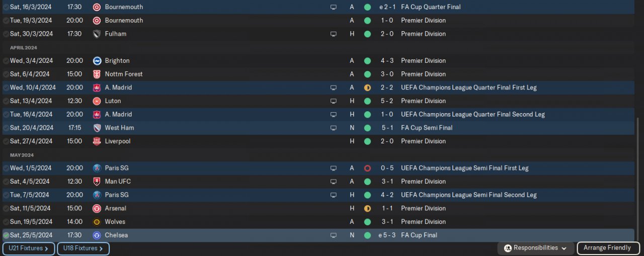Image resolution: width=644 pixels, height=256 pixels.
Task: Open U21 Fixtures via its chevron
Action: (46, 248)
